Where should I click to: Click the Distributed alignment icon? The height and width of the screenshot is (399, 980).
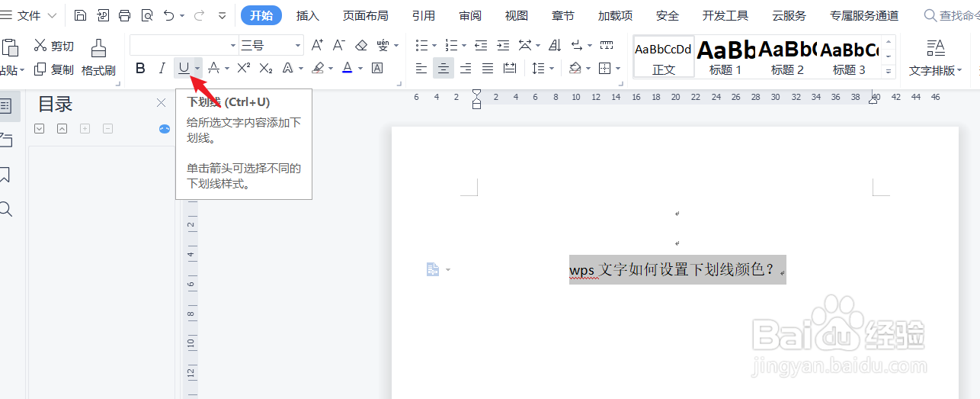click(510, 68)
